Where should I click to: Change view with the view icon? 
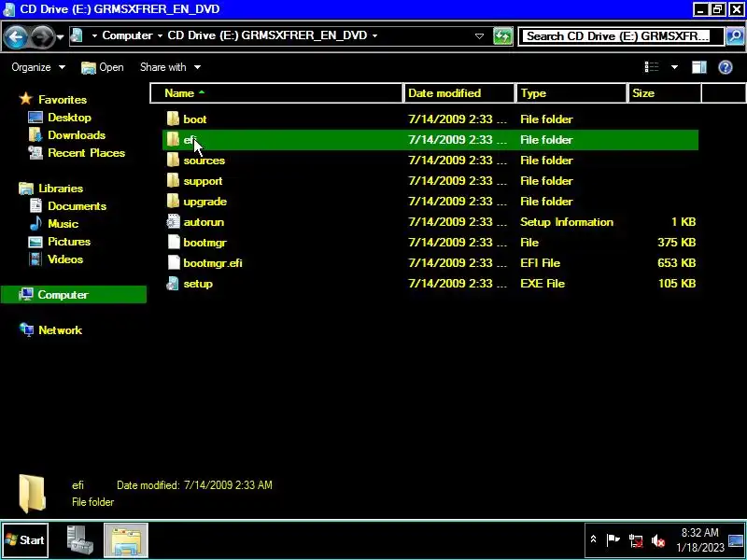click(x=651, y=67)
